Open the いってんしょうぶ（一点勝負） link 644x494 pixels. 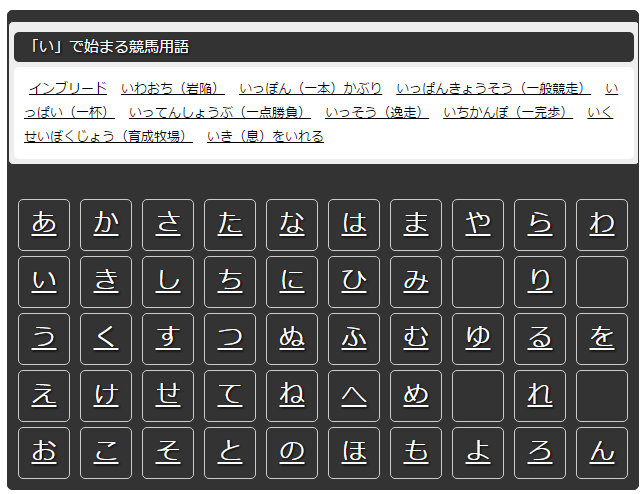coord(220,112)
